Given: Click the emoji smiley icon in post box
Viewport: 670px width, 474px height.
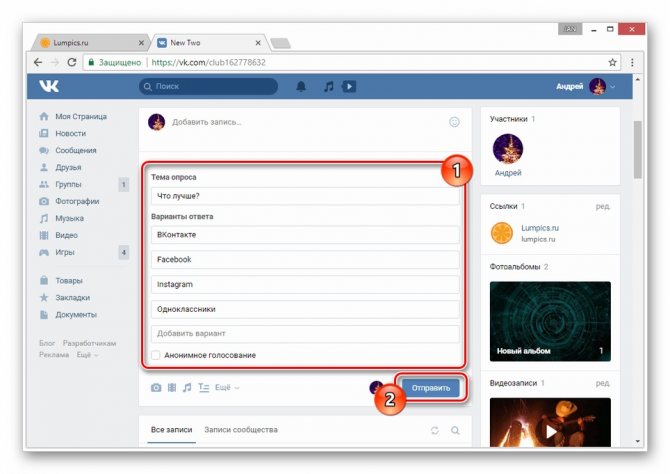Looking at the screenshot, I should (455, 122).
